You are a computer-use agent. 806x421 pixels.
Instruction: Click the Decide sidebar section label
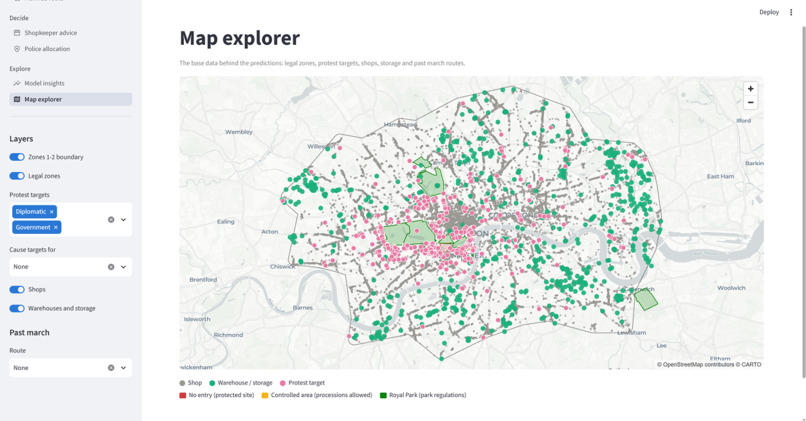[19, 18]
